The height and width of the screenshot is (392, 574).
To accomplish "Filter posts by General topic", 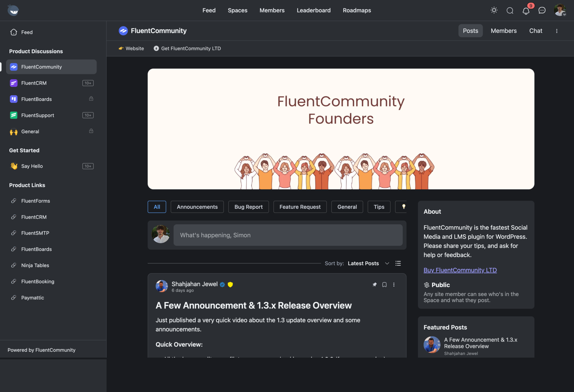I will 347,207.
